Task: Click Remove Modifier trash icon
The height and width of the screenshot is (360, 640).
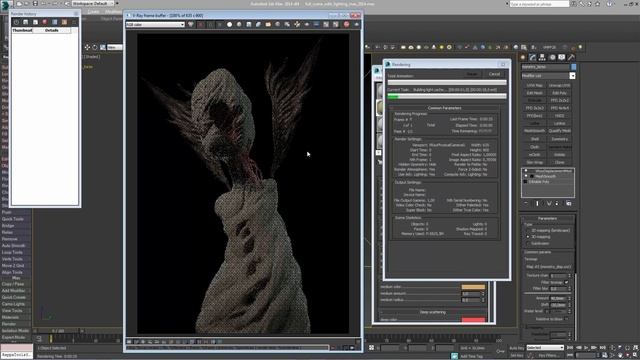Action: point(557,203)
